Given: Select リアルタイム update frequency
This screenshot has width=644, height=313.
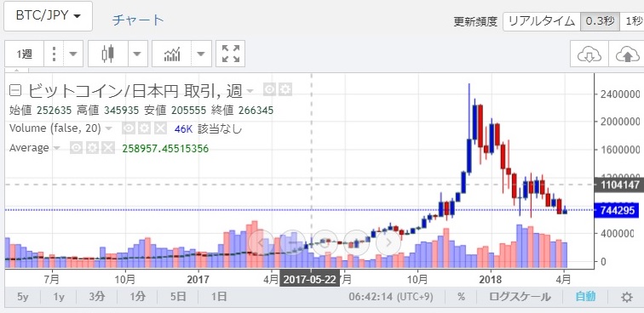Looking at the screenshot, I should tap(542, 21).
